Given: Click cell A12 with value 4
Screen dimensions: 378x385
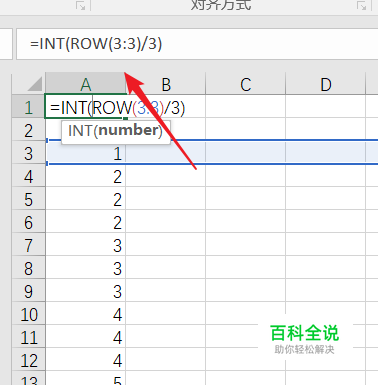Looking at the screenshot, I should (x=85, y=360).
